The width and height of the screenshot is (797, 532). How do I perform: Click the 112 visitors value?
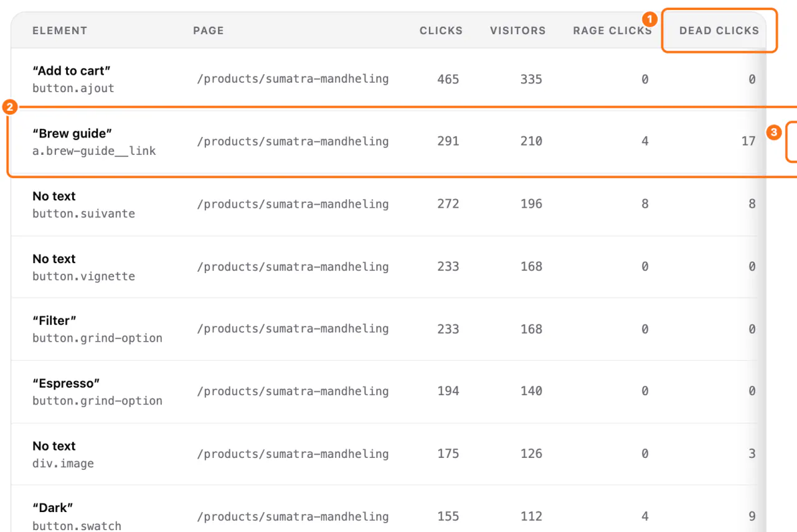[x=531, y=516]
